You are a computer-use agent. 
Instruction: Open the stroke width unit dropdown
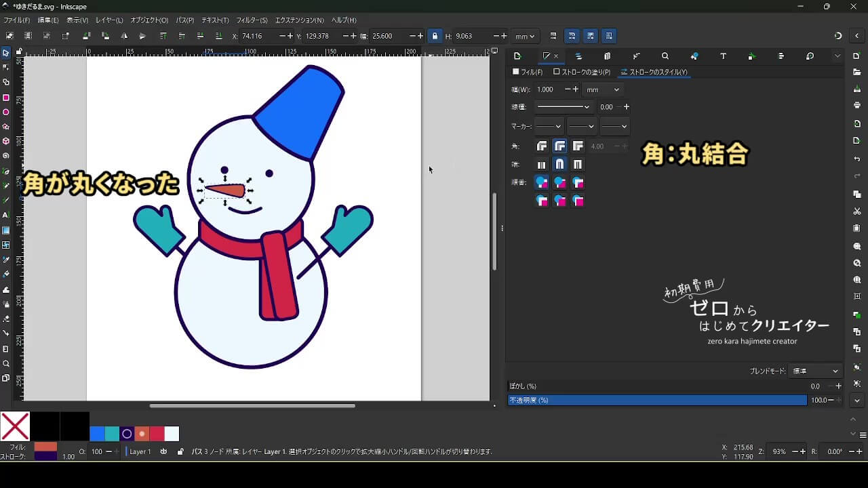pos(603,89)
